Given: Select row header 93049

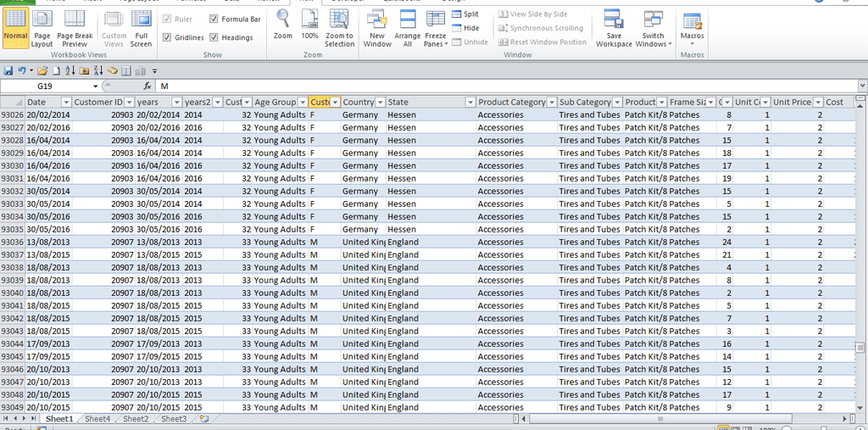Looking at the screenshot, I should click(x=12, y=407).
